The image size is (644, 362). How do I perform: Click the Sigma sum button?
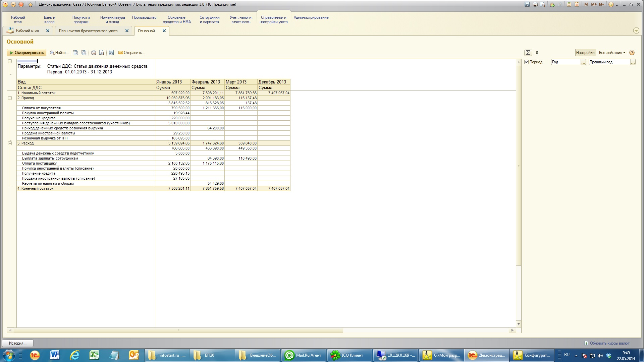tap(528, 53)
